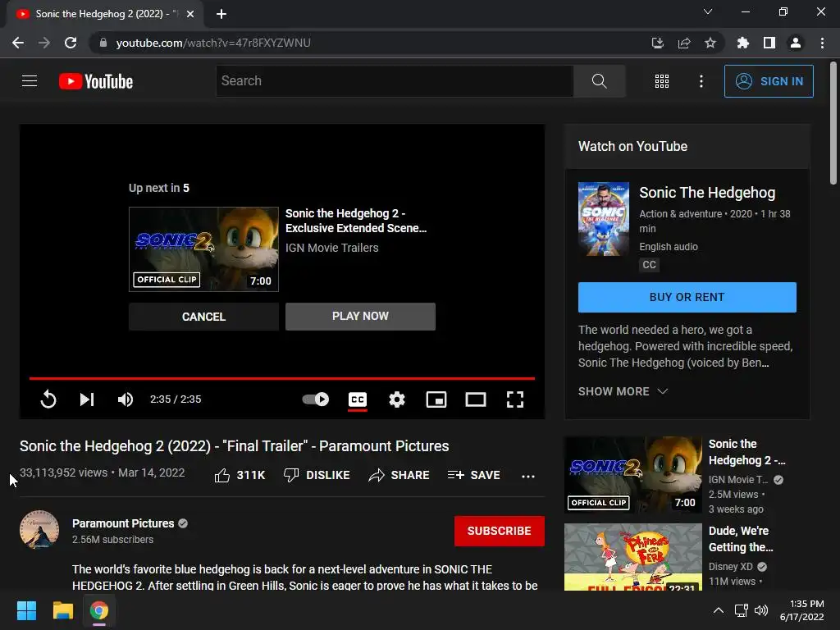
Task: Click Paramount Pictures channel avatar
Action: point(39,530)
